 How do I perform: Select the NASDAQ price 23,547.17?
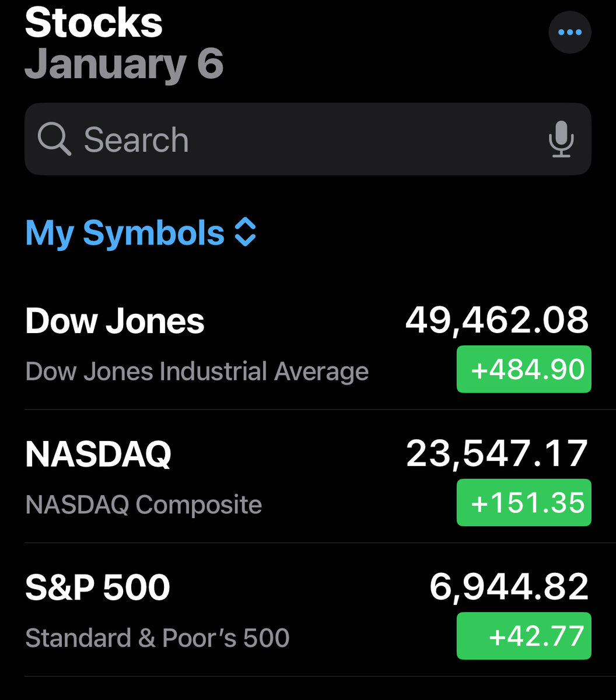pyautogui.click(x=497, y=454)
